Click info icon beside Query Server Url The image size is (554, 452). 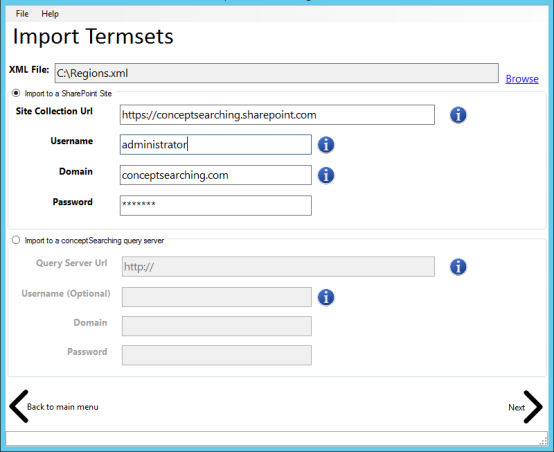click(x=458, y=266)
